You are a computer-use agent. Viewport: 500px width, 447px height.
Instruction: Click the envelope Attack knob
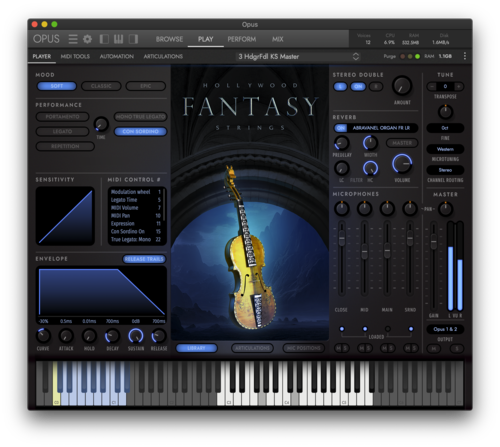pos(66,336)
